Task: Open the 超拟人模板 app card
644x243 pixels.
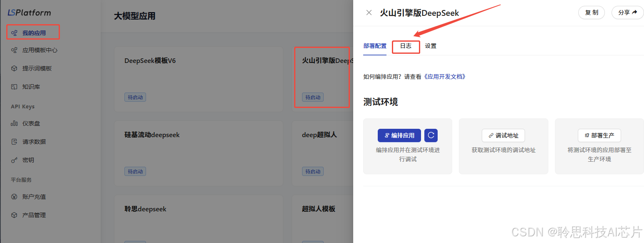Action: [322, 219]
